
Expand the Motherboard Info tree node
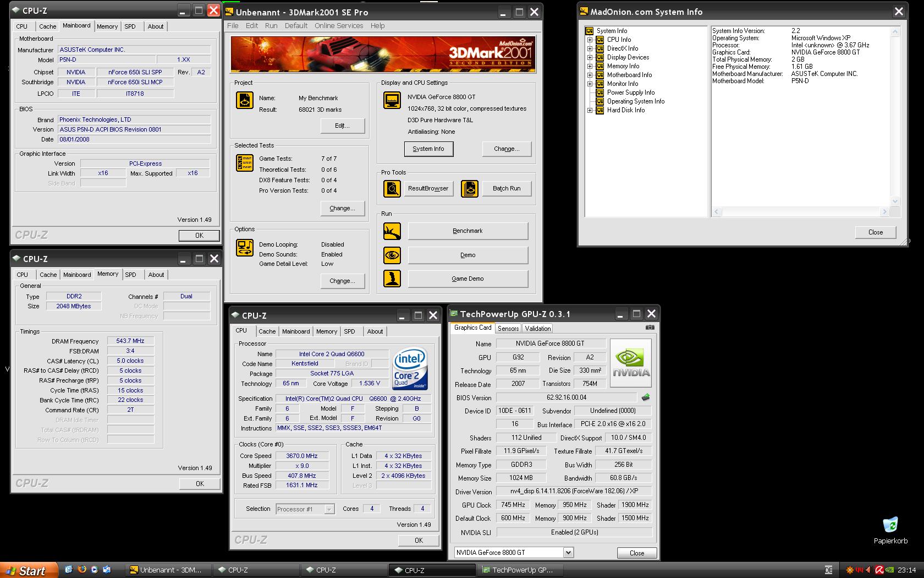[590, 75]
